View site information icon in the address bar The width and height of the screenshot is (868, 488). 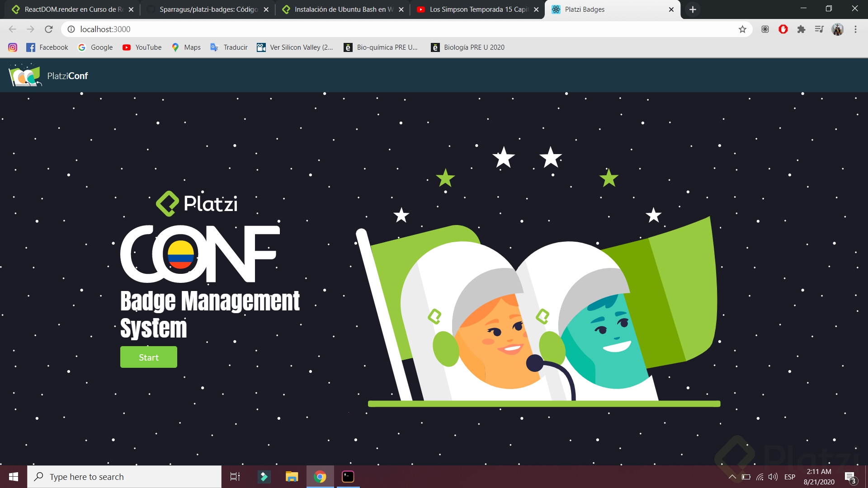click(x=71, y=29)
